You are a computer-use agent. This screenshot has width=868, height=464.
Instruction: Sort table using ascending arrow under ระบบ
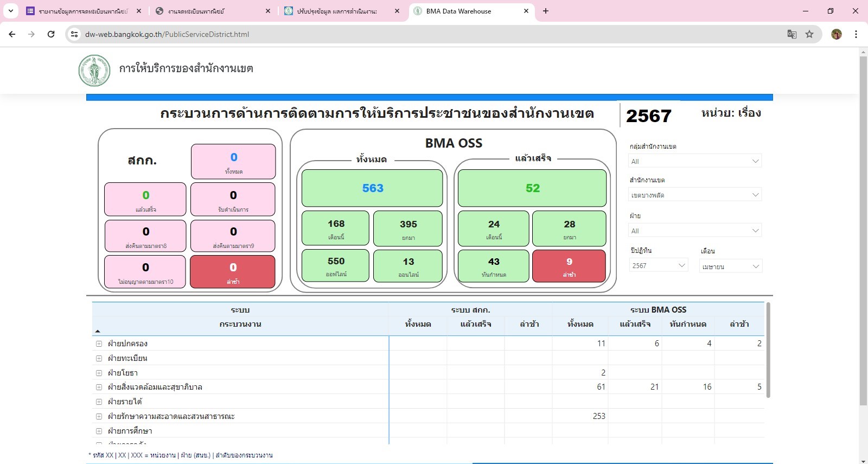[98, 331]
